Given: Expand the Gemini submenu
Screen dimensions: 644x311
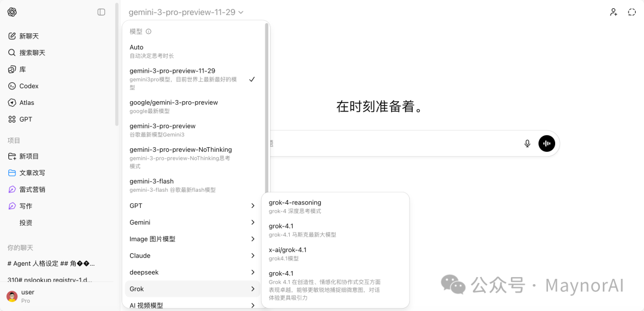Looking at the screenshot, I should 192,222.
